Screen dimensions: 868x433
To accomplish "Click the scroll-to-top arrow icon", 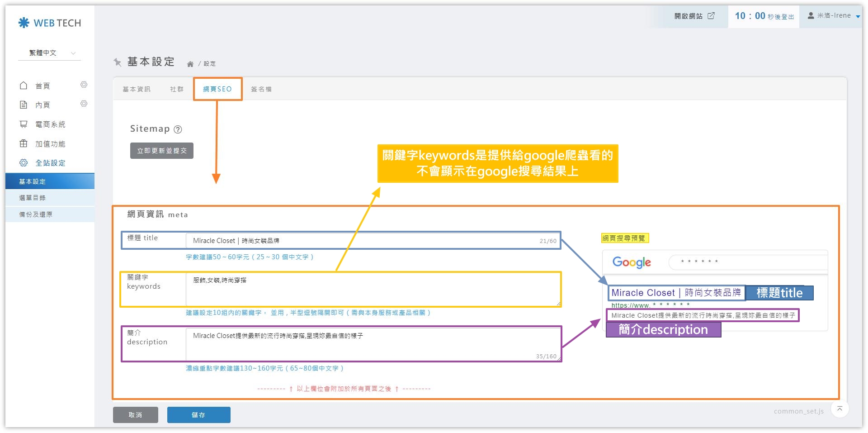I will 840,409.
